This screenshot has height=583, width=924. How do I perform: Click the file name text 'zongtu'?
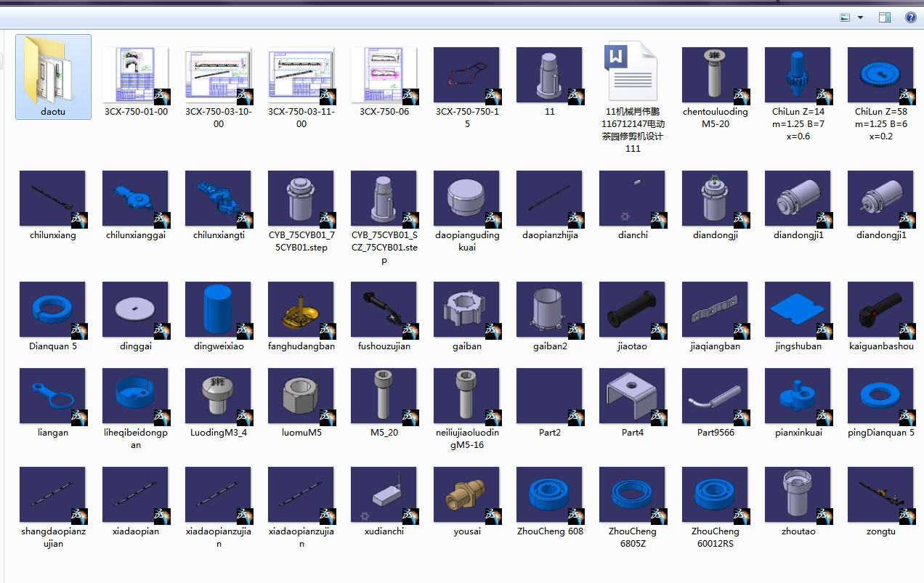point(881,531)
